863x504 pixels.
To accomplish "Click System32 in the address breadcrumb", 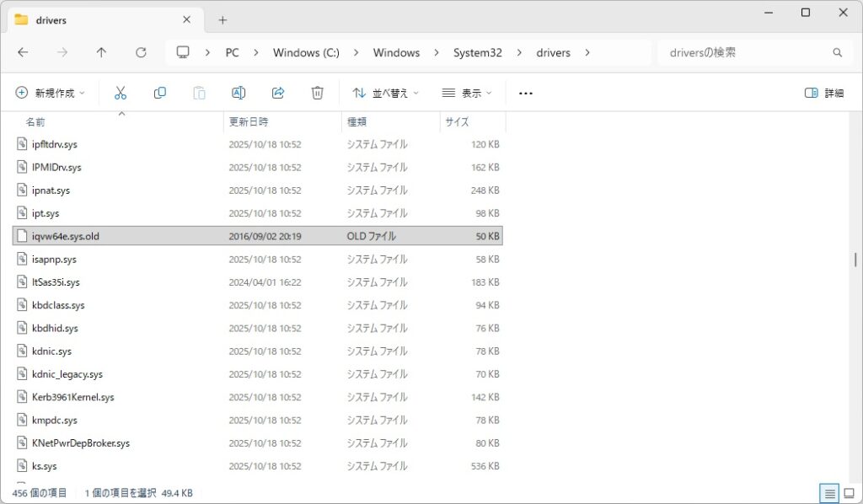I will point(477,52).
